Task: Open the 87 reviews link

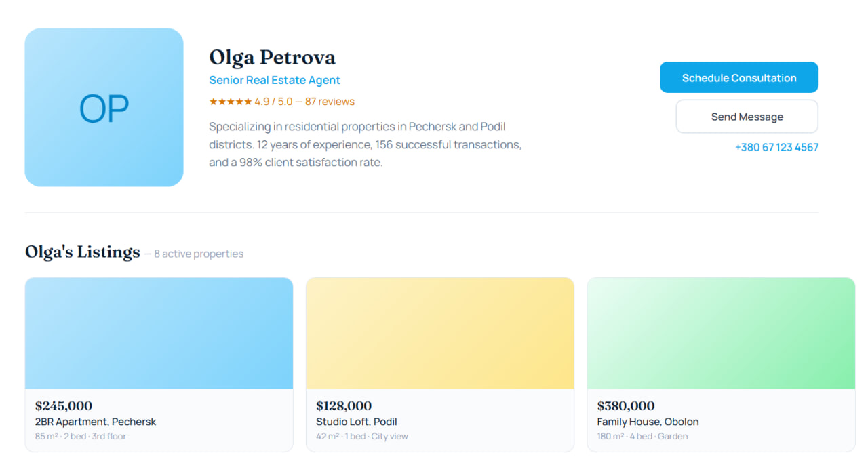Action: [330, 102]
